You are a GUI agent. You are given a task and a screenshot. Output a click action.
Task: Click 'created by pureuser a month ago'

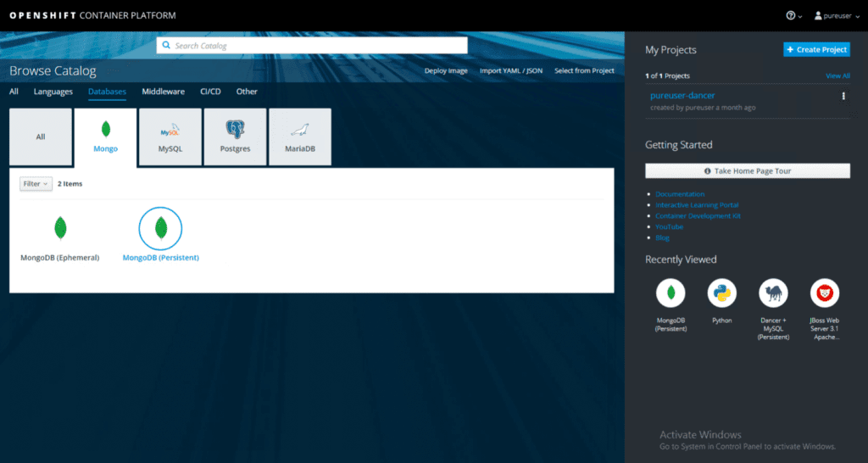[703, 108]
